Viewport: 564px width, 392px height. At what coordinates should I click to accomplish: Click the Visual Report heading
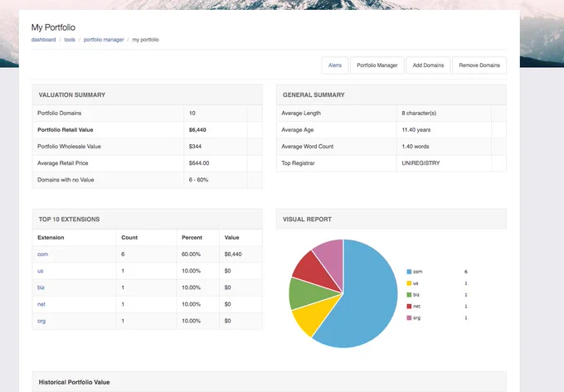click(x=307, y=219)
